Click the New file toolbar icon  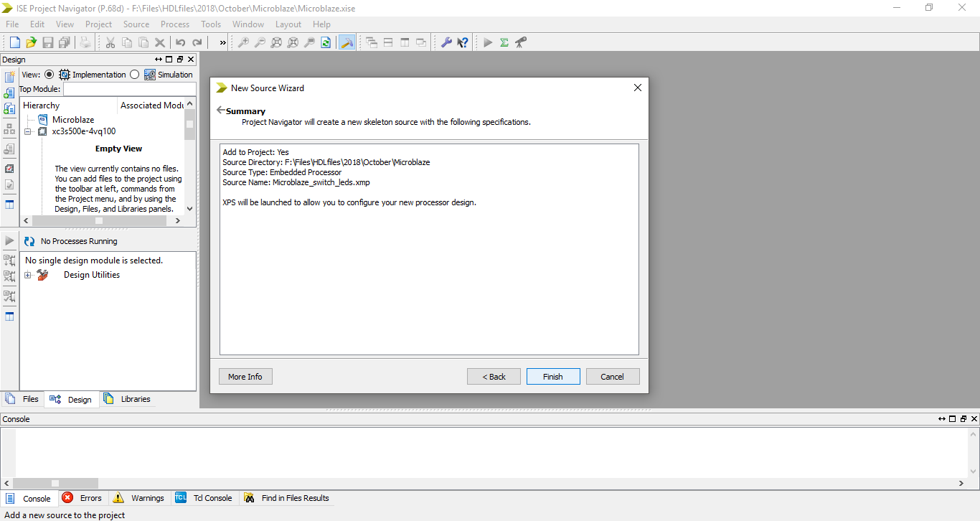click(14, 42)
